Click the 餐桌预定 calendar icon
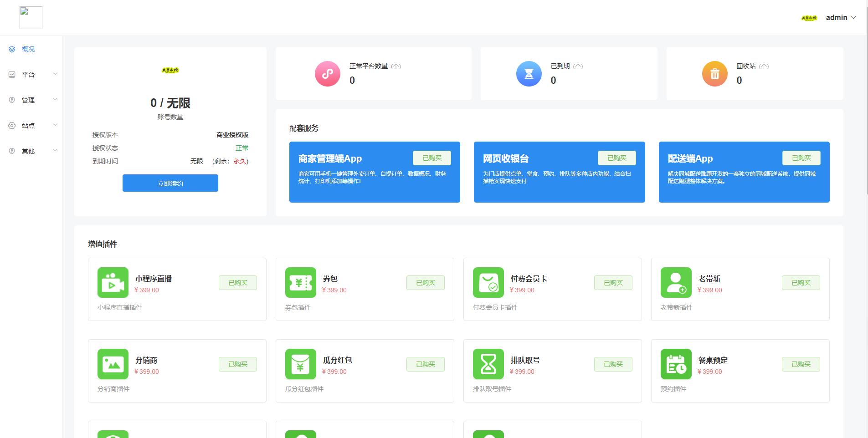 [x=676, y=364]
